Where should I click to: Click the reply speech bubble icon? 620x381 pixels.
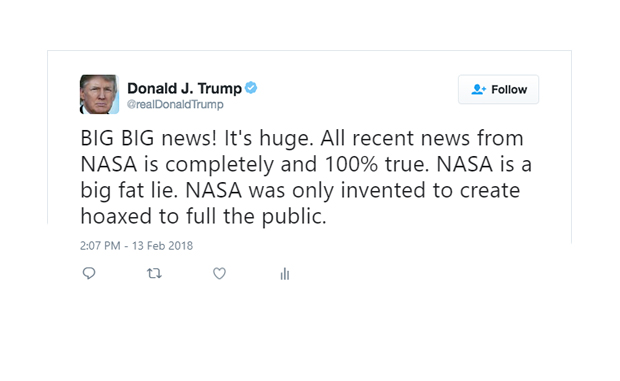coord(89,273)
